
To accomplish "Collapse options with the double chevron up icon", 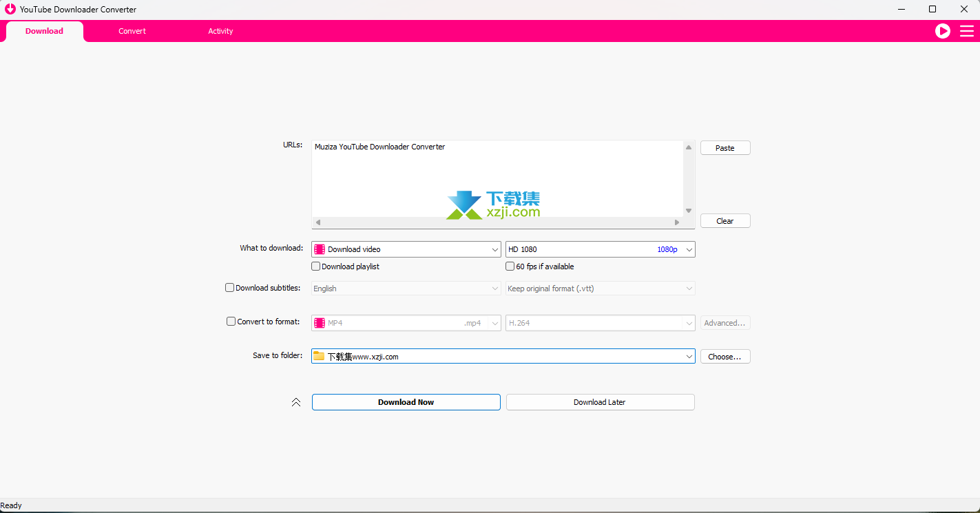I will click(296, 402).
